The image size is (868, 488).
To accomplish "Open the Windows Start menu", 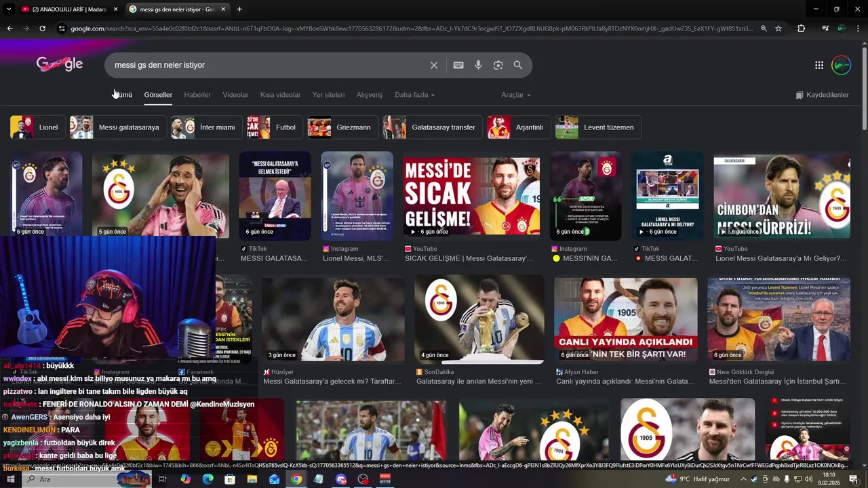I will tap(12, 479).
